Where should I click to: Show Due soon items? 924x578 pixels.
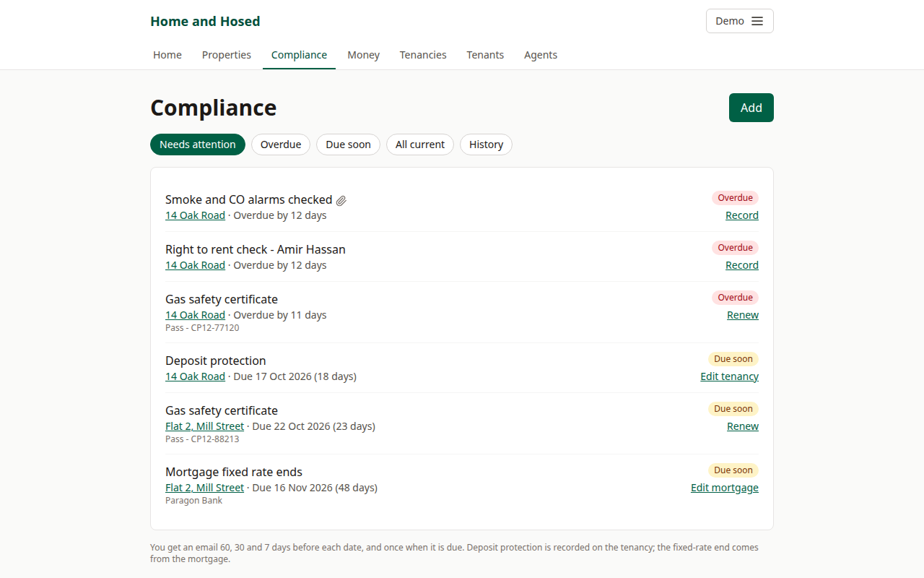(x=348, y=144)
